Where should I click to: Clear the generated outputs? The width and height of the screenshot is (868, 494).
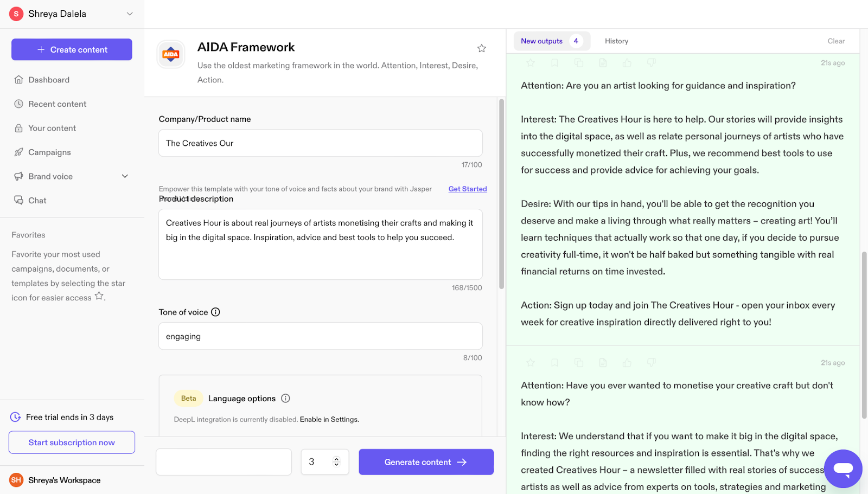836,41
